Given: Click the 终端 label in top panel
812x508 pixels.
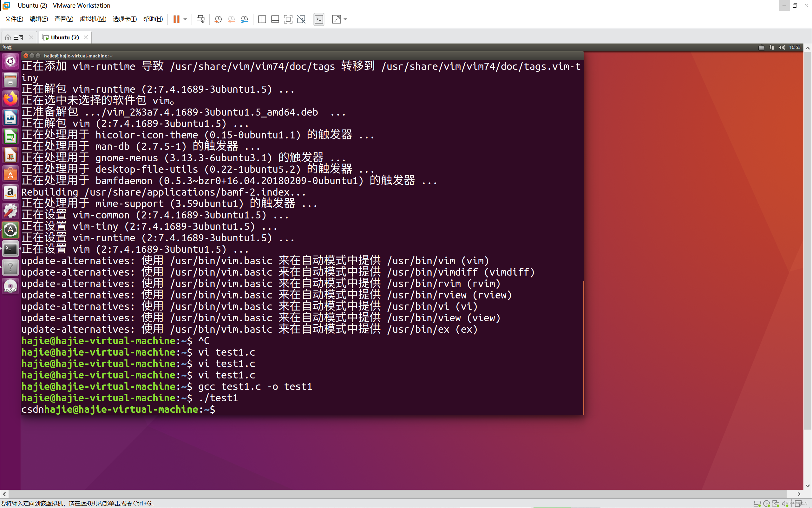Looking at the screenshot, I should click(x=7, y=48).
